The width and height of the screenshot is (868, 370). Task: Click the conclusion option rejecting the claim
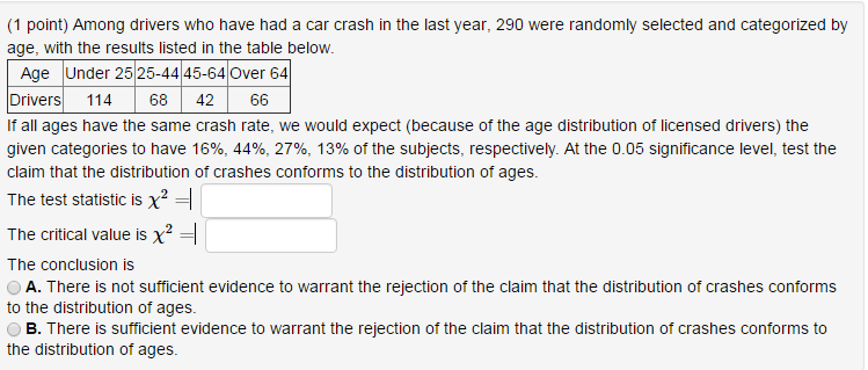click(x=14, y=329)
